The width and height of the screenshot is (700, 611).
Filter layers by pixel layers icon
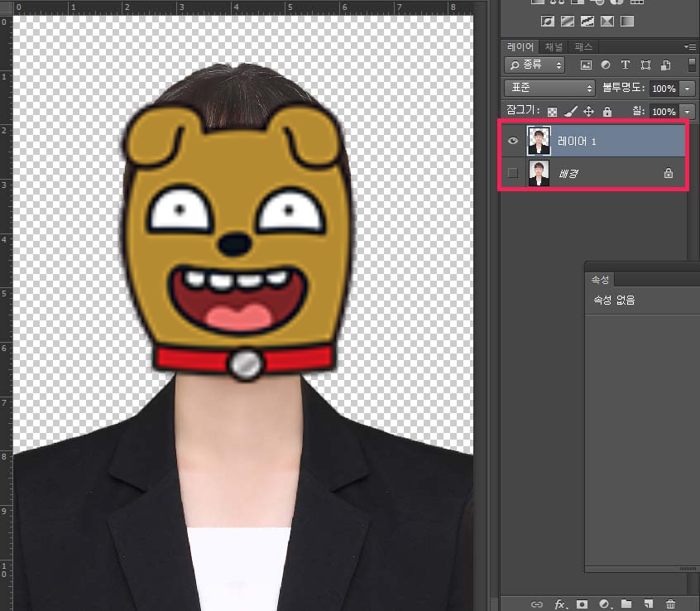coord(586,65)
